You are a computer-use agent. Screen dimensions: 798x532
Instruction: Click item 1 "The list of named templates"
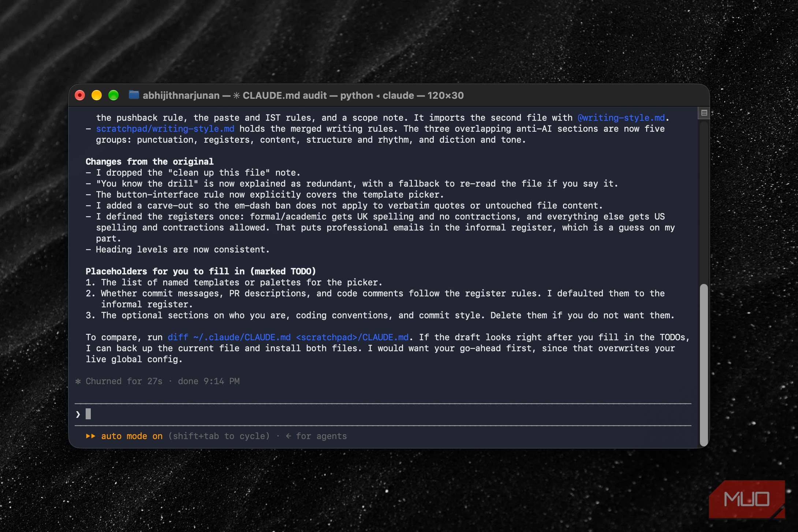(x=242, y=282)
